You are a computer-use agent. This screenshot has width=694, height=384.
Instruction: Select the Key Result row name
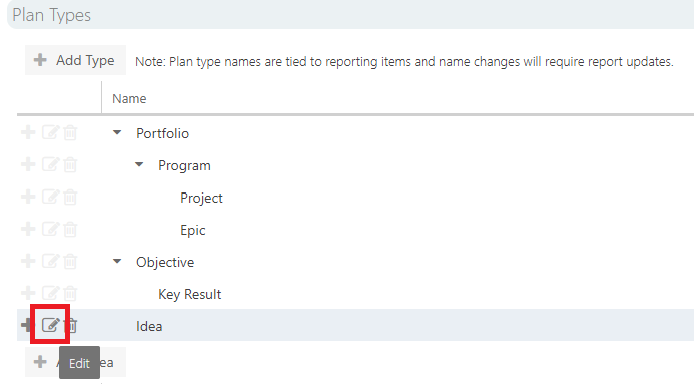coord(189,294)
